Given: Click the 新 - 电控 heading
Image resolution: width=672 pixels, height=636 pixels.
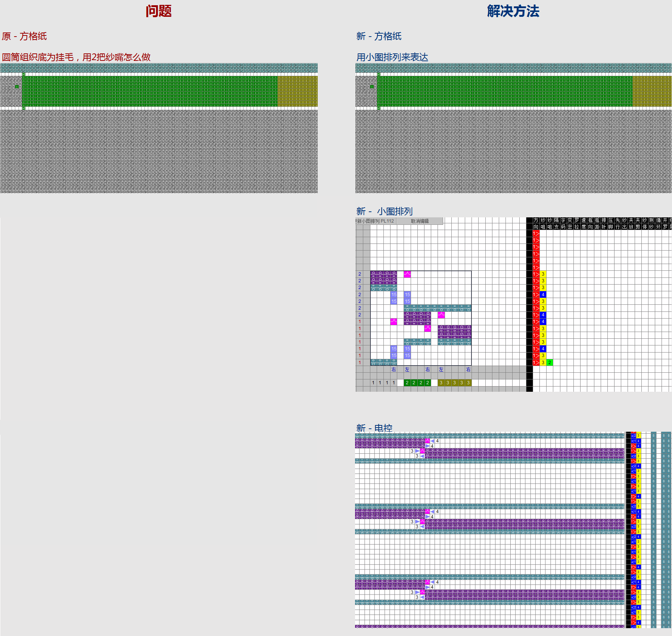Looking at the screenshot, I should click(x=374, y=428).
